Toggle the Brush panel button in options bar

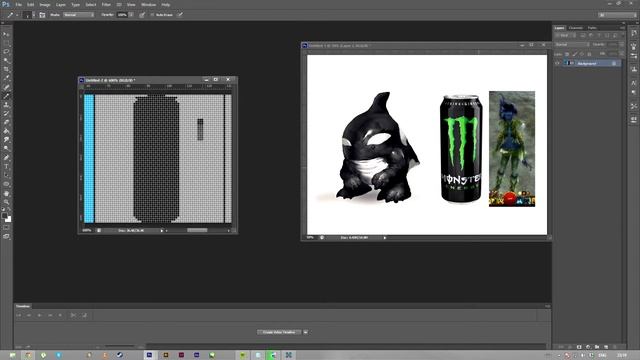pyautogui.click(x=42, y=15)
